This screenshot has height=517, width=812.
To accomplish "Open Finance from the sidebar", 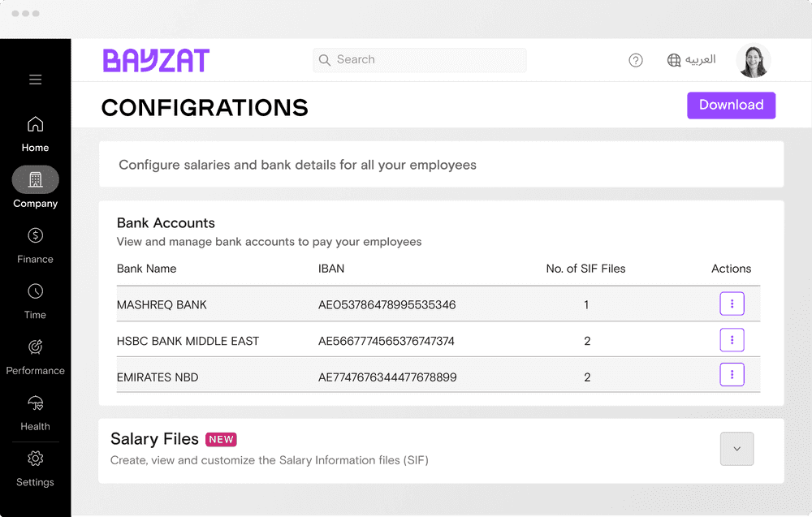I will [35, 236].
